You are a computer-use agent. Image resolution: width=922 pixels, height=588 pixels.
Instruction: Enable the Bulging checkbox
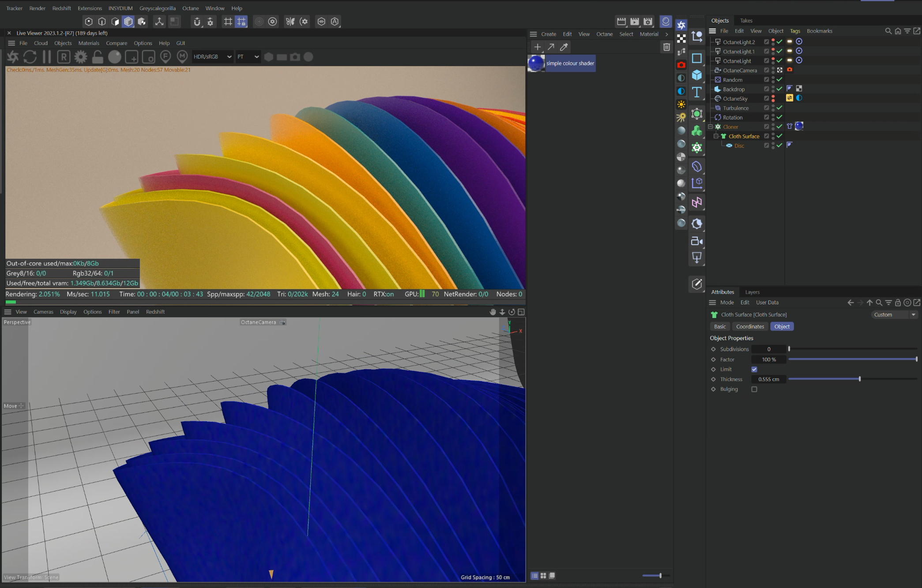click(x=754, y=390)
